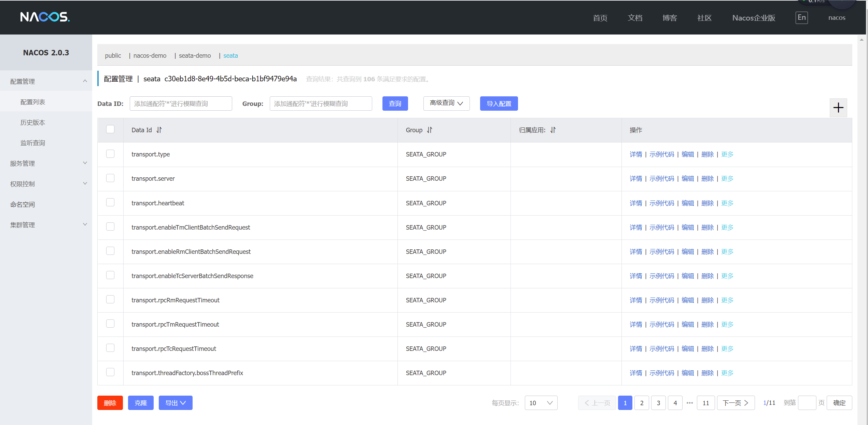Switch language with the En icon
Image resolution: width=868 pixels, height=425 pixels.
point(801,18)
